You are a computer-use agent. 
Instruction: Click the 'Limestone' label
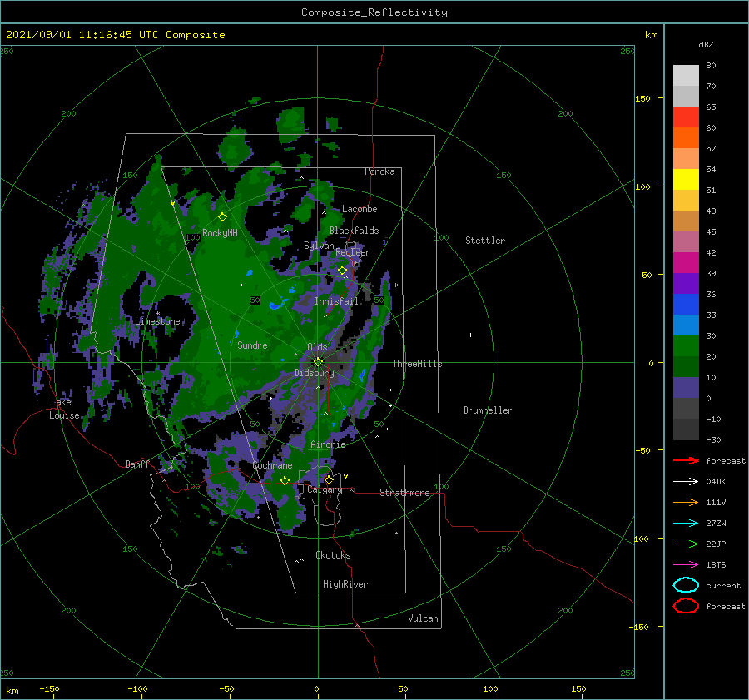(157, 321)
